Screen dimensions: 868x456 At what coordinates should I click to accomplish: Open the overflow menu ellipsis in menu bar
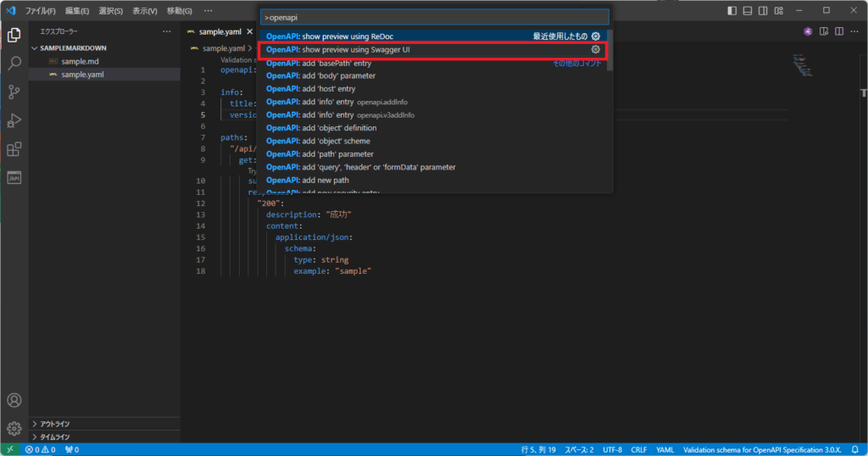[x=209, y=10]
